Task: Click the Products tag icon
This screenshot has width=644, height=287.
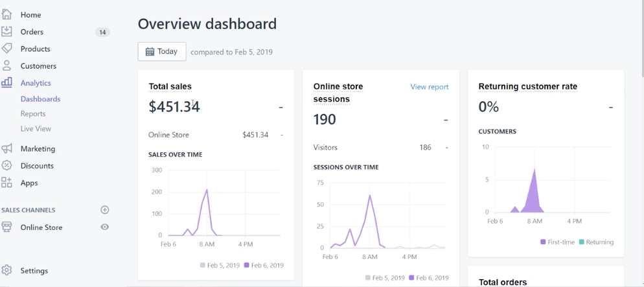Action: tap(6, 49)
